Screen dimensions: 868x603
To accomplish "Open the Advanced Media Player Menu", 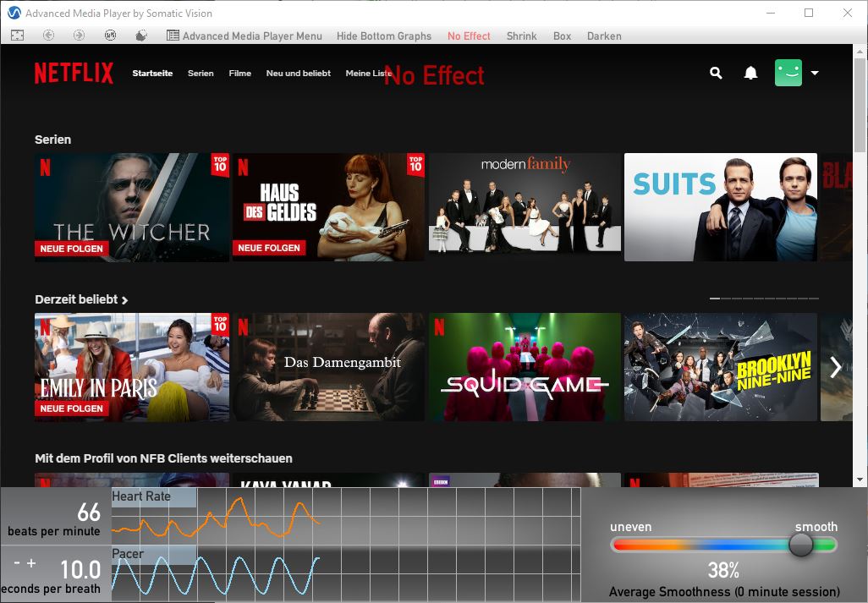I will 244,36.
